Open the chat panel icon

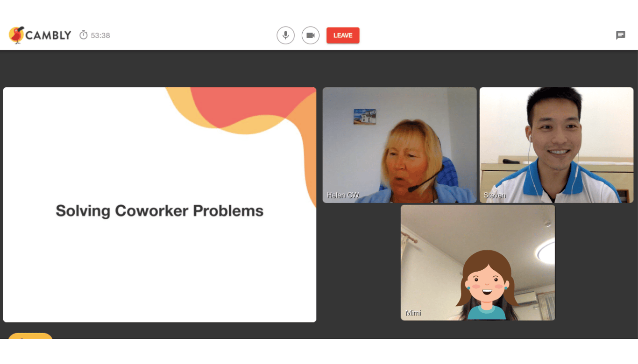621,35
